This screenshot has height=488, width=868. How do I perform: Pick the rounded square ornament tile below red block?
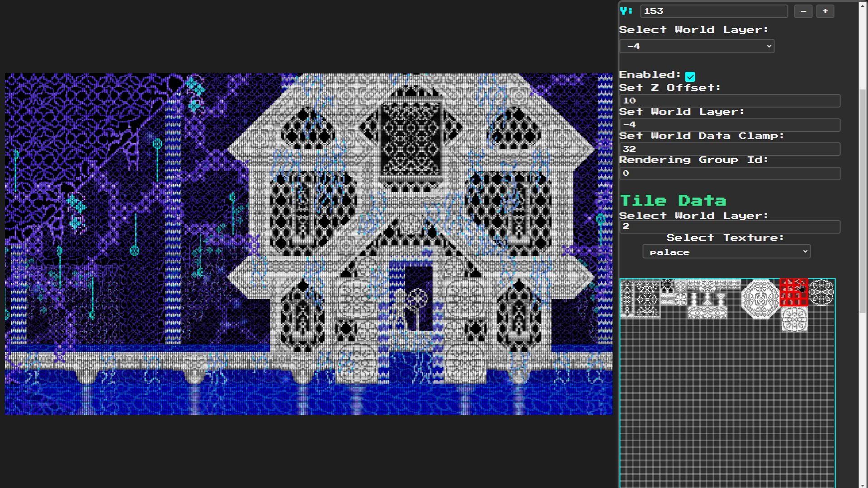pyautogui.click(x=794, y=319)
